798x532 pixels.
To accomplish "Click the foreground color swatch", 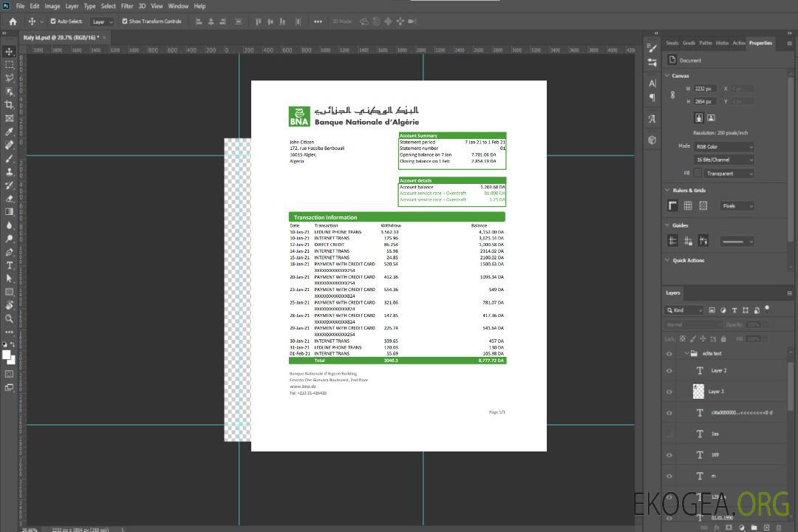I will 6,355.
